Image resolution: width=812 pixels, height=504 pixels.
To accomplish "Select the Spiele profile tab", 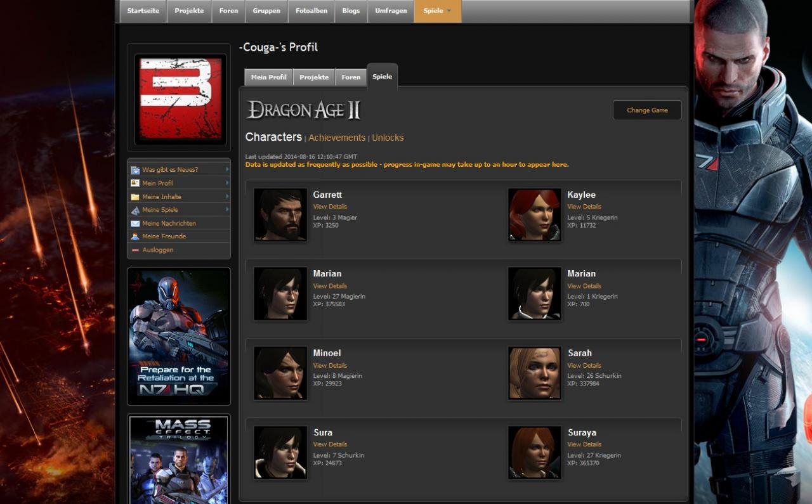I will coord(382,76).
